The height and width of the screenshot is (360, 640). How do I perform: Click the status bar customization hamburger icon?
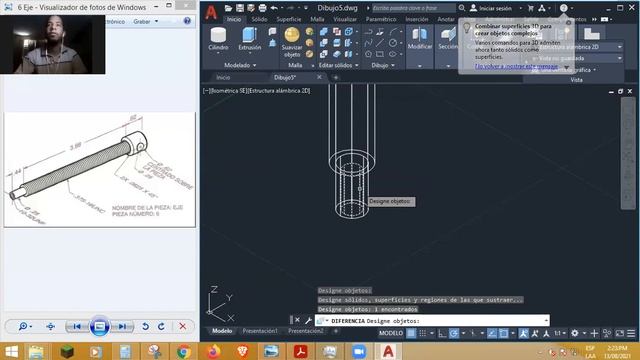tap(631, 333)
